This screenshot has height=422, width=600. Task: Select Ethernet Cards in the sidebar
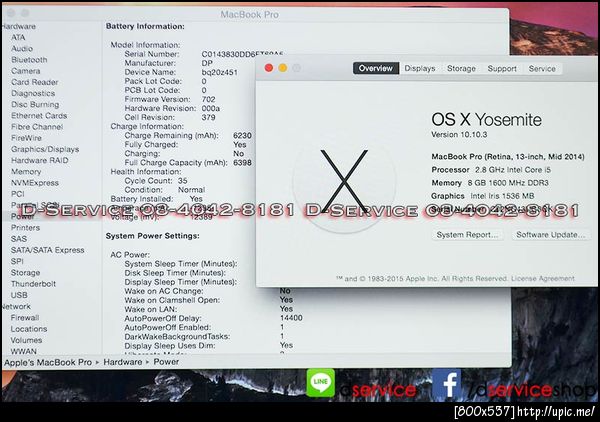coord(39,115)
